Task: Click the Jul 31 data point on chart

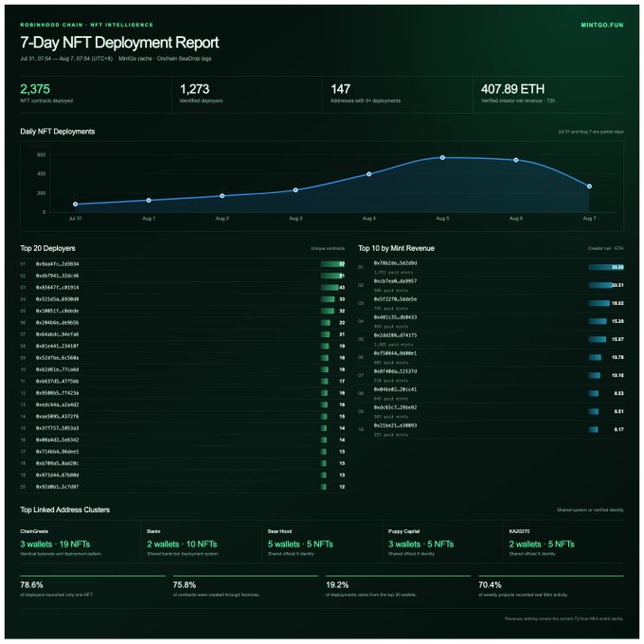Action: coord(75,205)
